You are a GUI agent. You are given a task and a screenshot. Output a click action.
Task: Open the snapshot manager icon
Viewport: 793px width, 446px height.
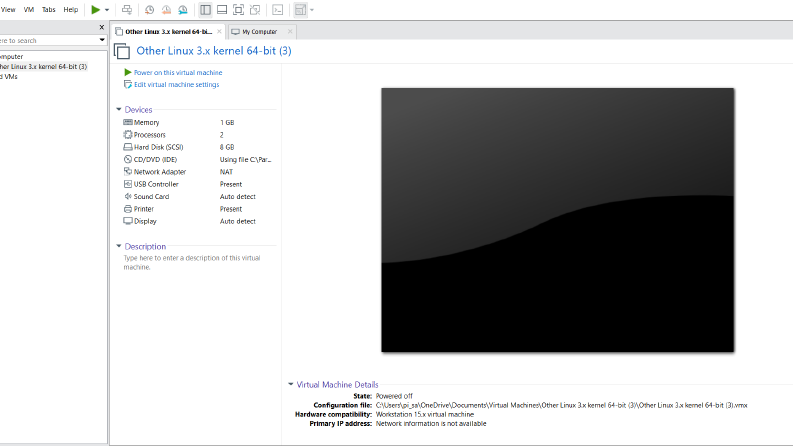tap(183, 10)
